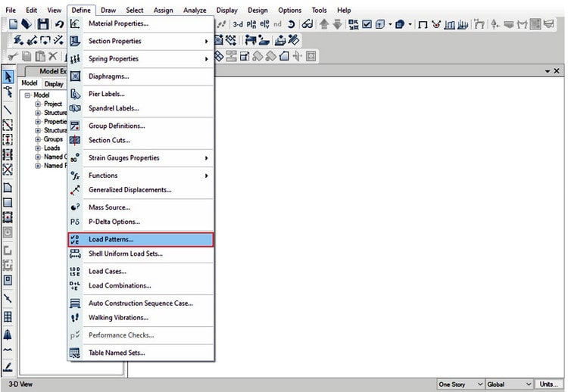Choose Generalized Displacements menu entry

tap(141, 190)
